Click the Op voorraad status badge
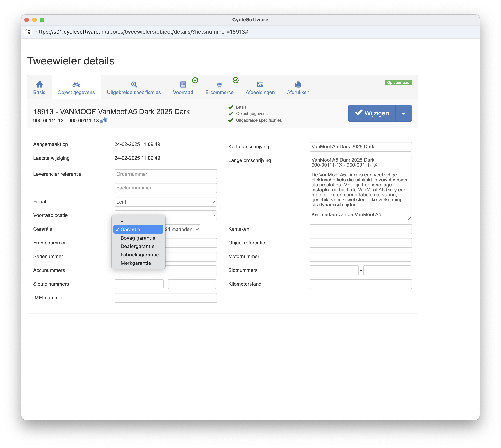 pos(398,83)
